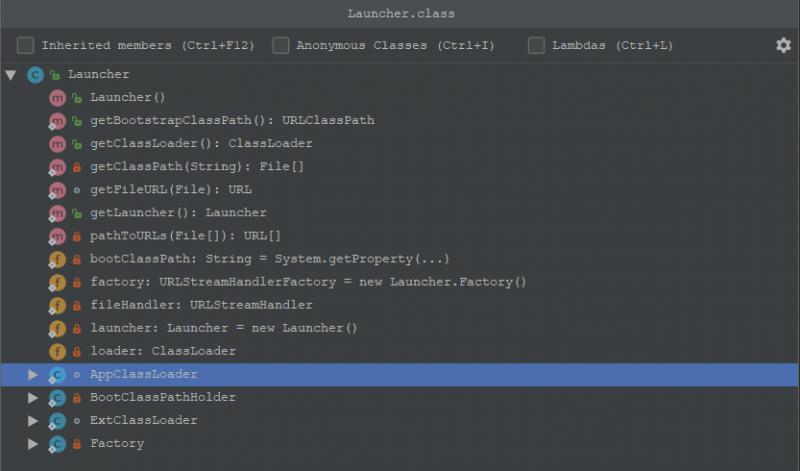This screenshot has width=800, height=471.
Task: Click the field icon beside loader: ClassLoader
Action: pyautogui.click(x=57, y=352)
